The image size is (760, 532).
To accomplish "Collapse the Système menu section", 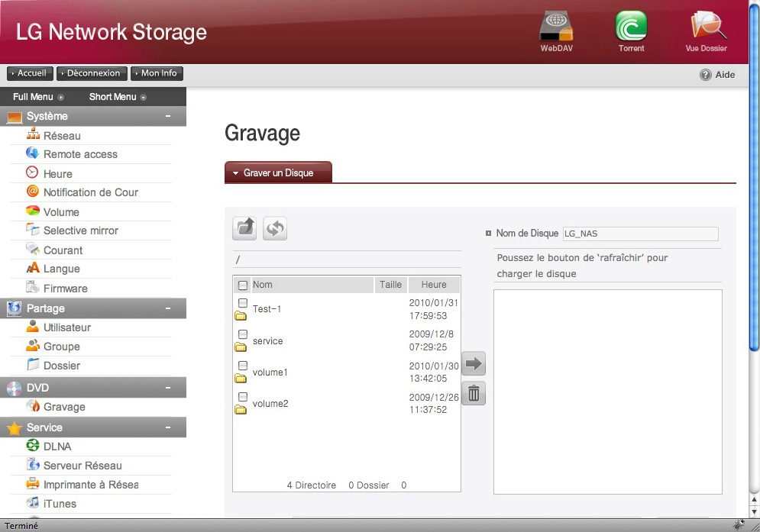I will (167, 117).
